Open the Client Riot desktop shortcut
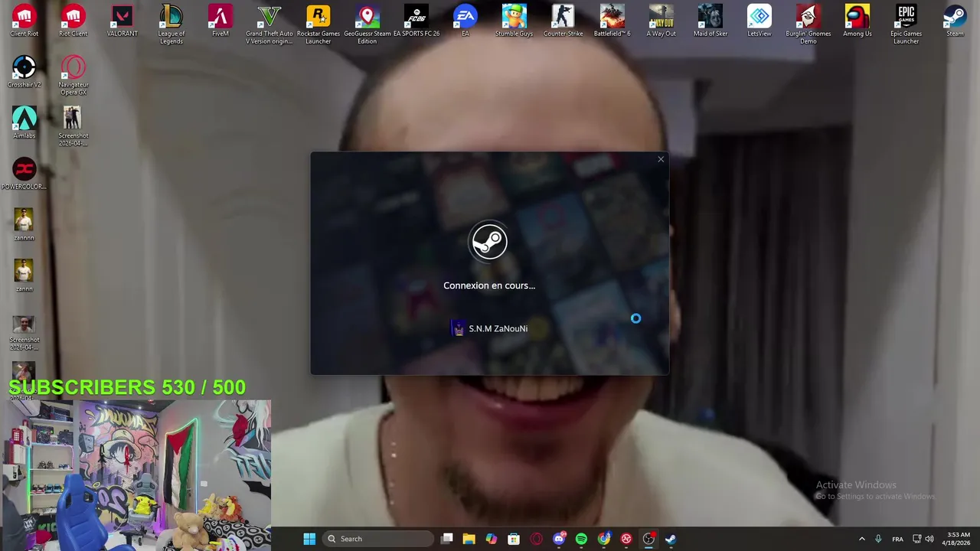The image size is (980, 551). pos(24,21)
